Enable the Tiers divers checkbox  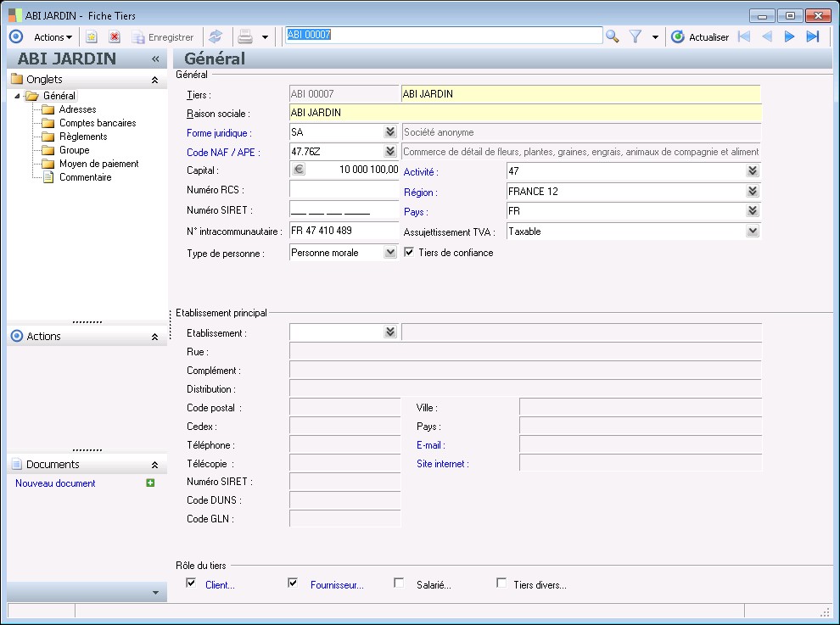pyautogui.click(x=501, y=583)
